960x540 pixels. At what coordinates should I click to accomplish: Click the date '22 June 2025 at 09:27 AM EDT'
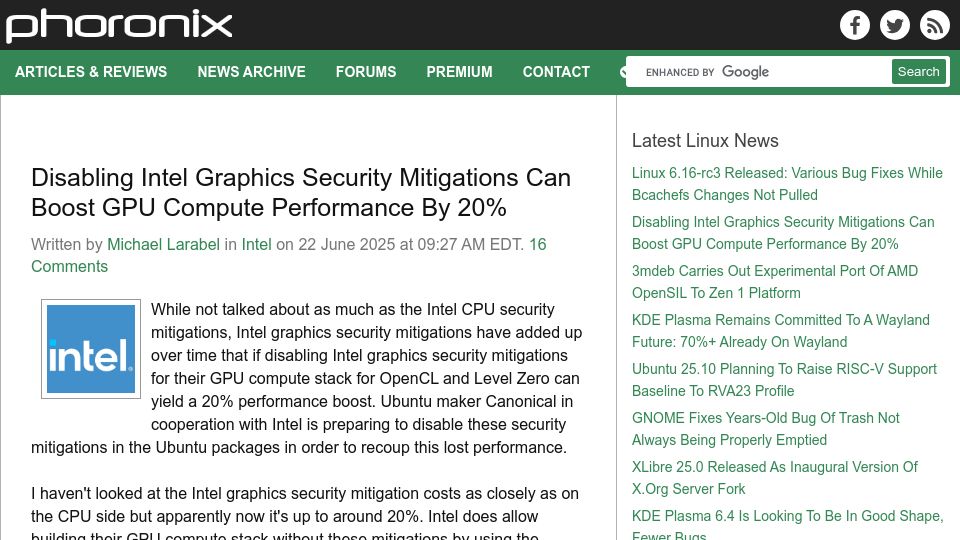411,244
